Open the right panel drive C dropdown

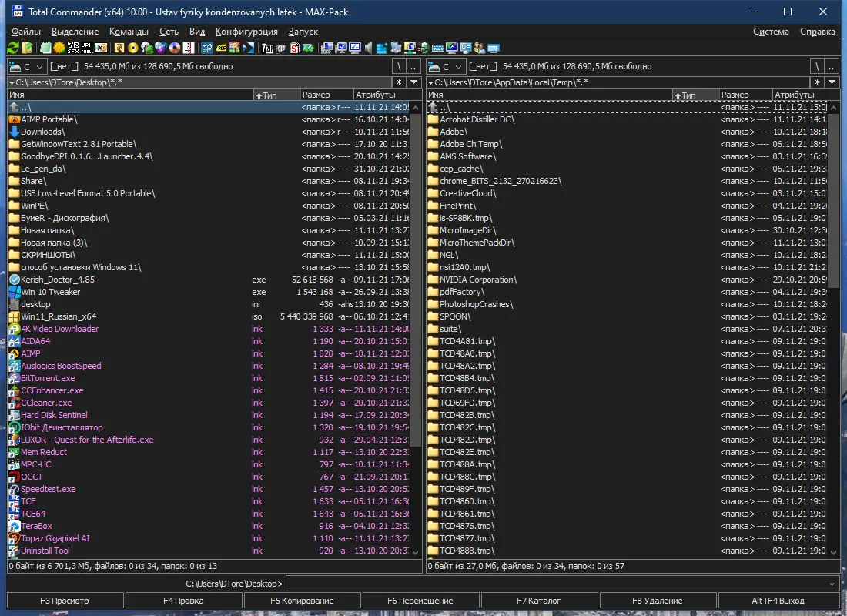coord(447,67)
